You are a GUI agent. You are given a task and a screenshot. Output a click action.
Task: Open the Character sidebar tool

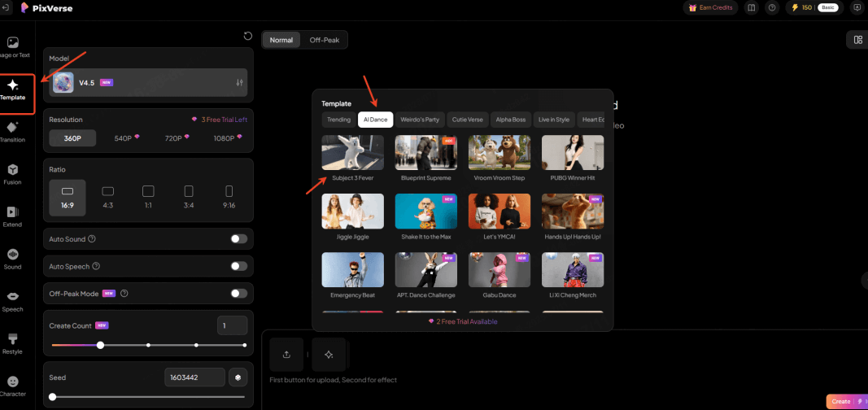point(13,386)
